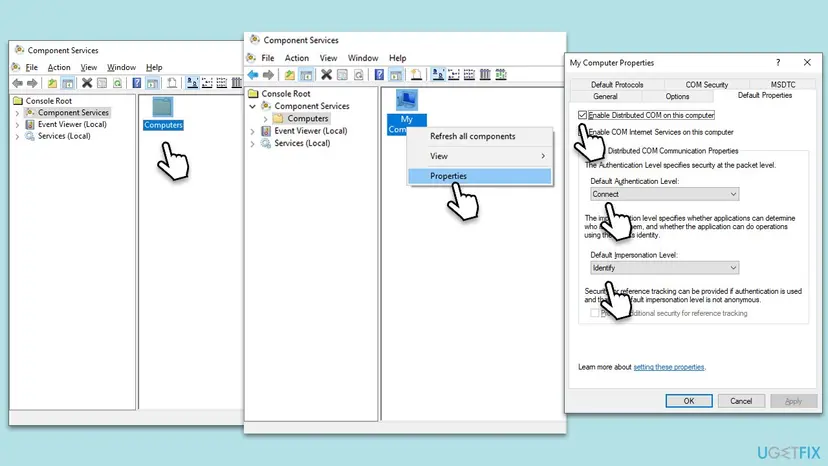Viewport: 828px width, 466px height.
Task: Click Up One Level icon in window with My Computer
Action: click(289, 74)
